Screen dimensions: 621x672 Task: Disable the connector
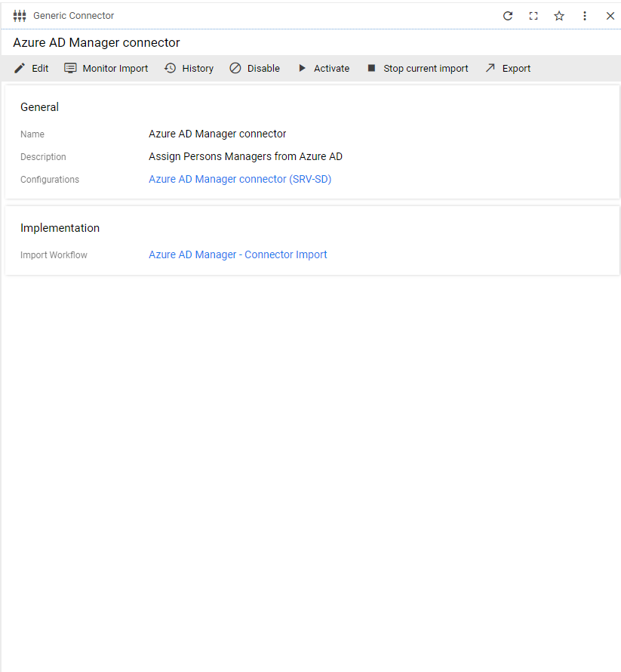tap(255, 69)
